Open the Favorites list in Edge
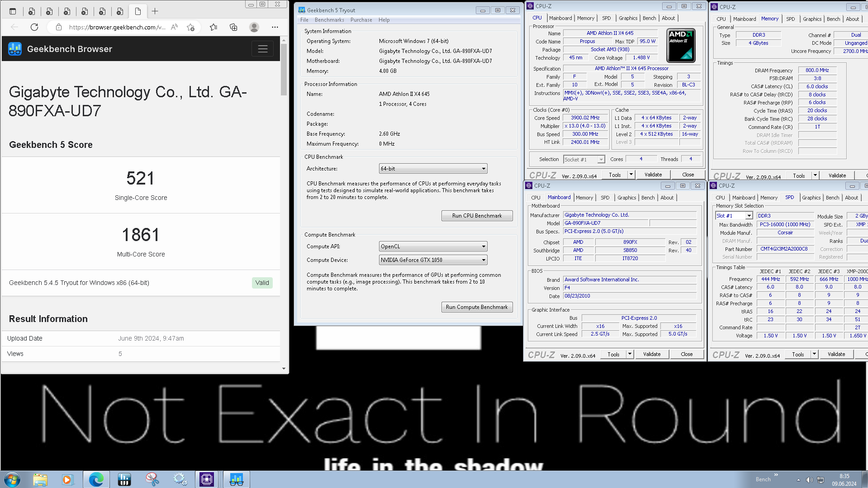868x488 pixels. pyautogui.click(x=213, y=27)
